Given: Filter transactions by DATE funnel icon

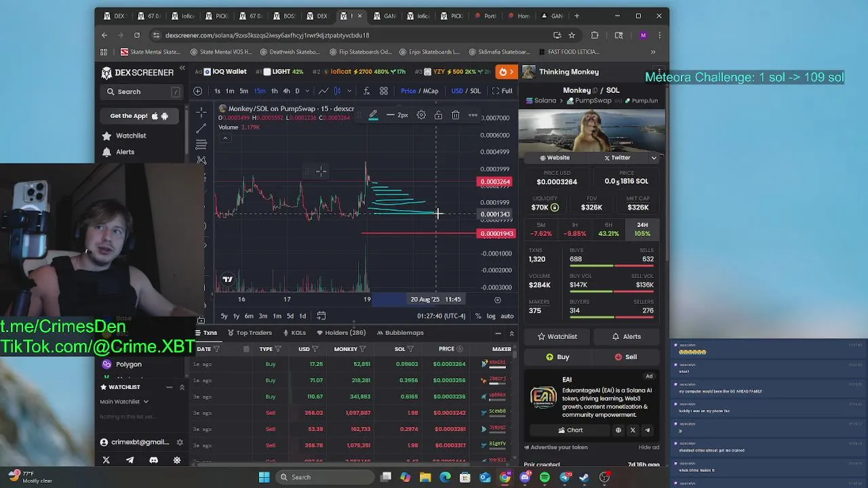Looking at the screenshot, I should (x=216, y=349).
